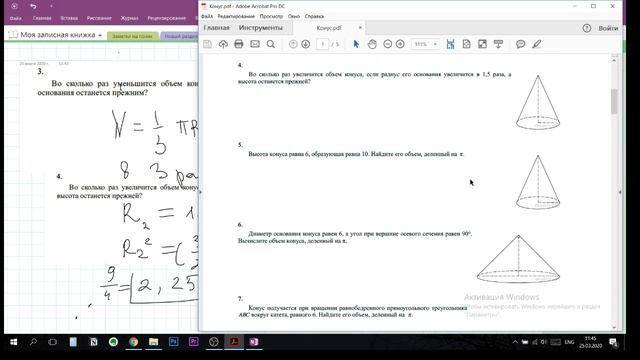Open the Файл tab in OneNote
Screen dimensions: 640x360
point(16,18)
